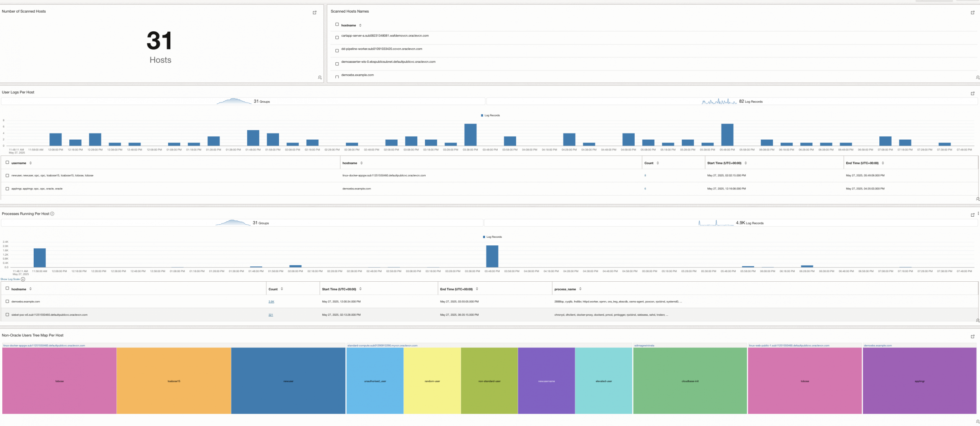This screenshot has width=980, height=426.
Task: Select the orange toabose15 tile in tree map
Action: click(x=174, y=381)
